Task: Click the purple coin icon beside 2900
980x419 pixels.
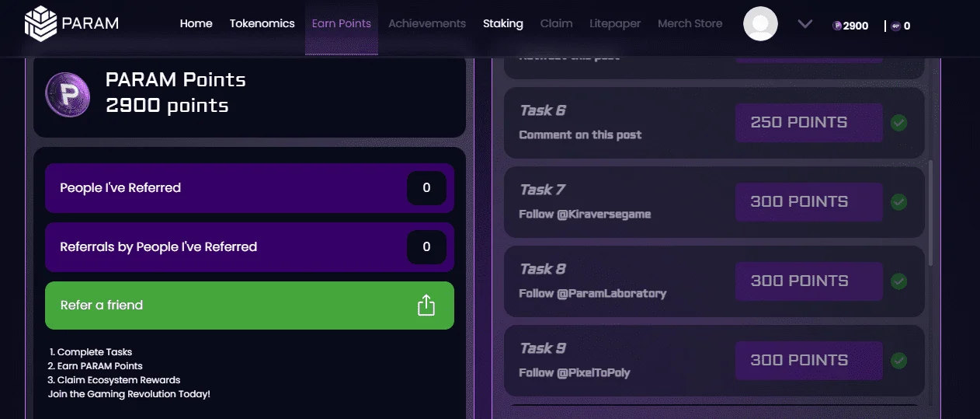Action: click(x=837, y=26)
